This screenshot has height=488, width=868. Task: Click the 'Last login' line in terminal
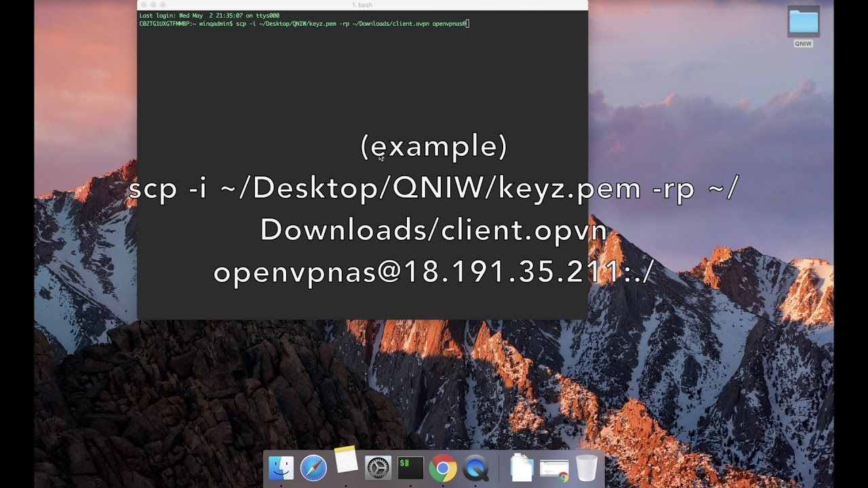click(x=209, y=16)
